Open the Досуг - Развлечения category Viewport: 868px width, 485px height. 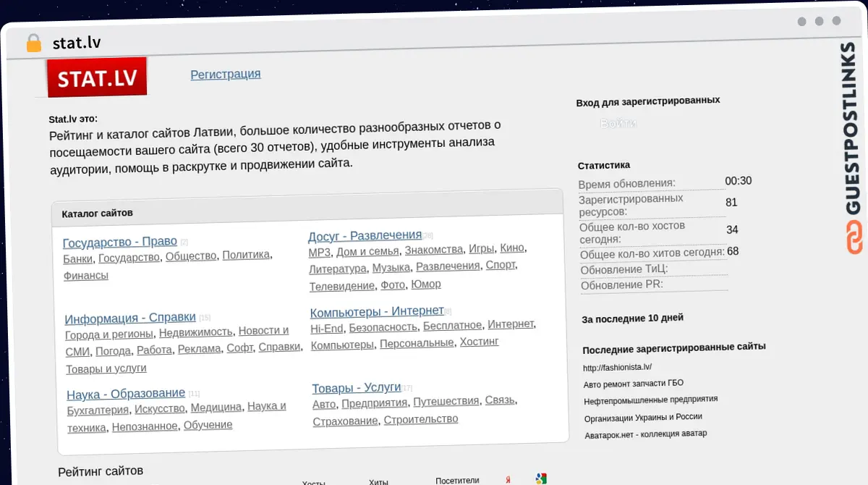click(365, 235)
